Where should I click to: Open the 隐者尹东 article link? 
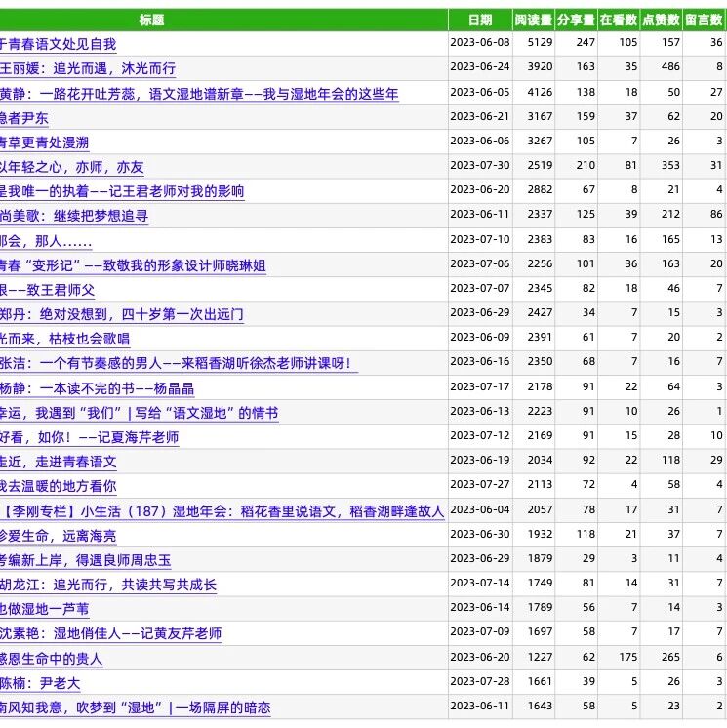tap(24, 118)
